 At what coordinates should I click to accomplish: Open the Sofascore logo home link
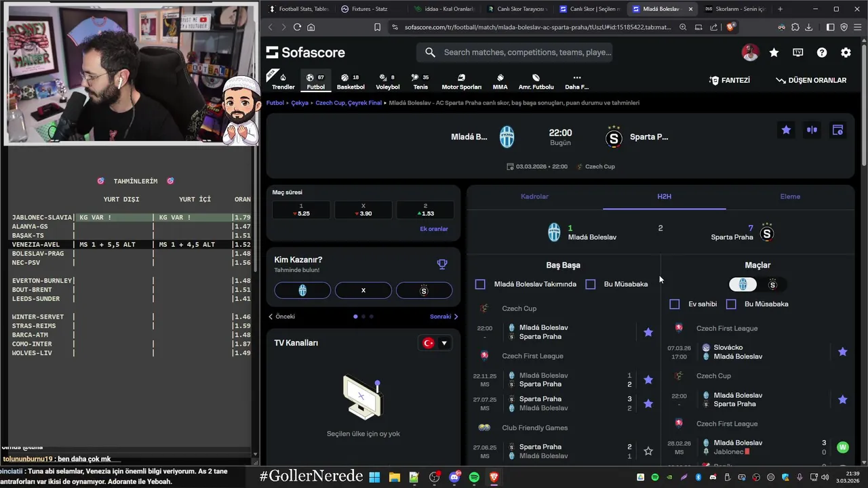305,52
